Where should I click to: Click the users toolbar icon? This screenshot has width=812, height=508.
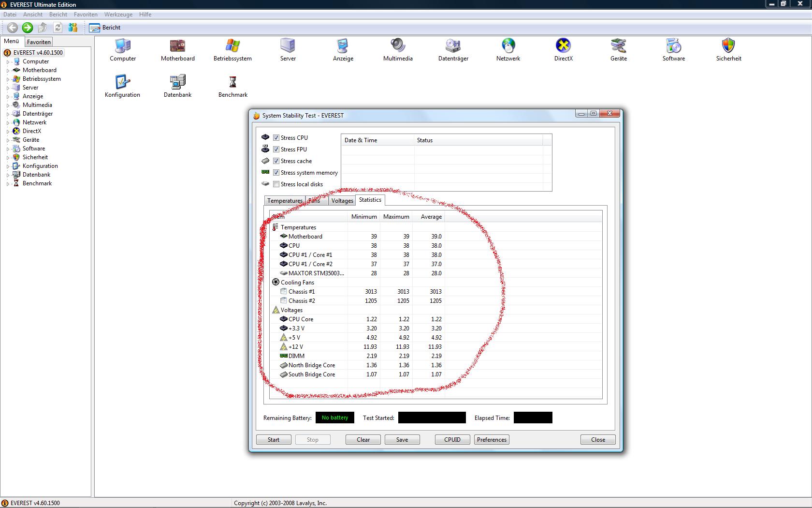pyautogui.click(x=73, y=28)
